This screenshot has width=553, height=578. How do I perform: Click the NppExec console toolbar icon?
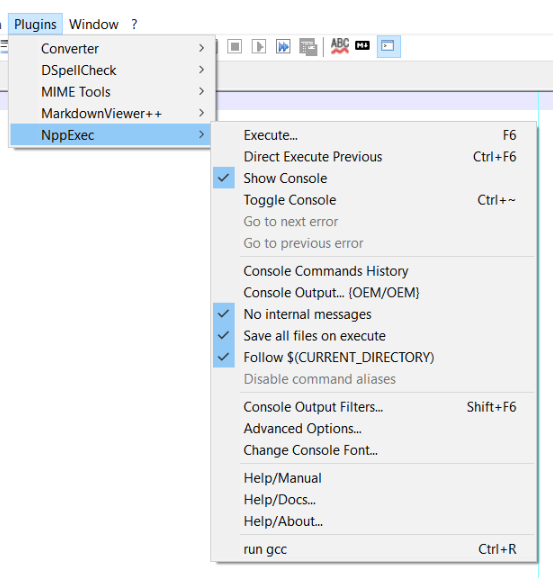point(388,46)
